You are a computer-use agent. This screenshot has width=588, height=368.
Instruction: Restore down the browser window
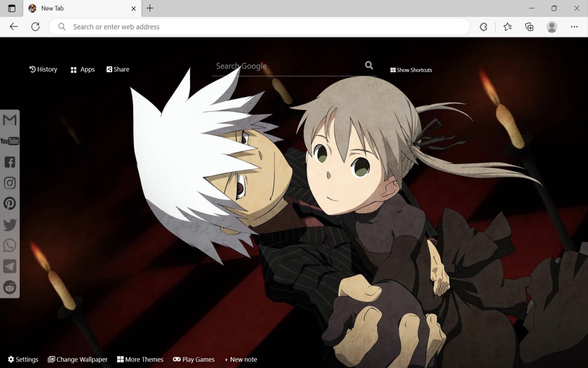pyautogui.click(x=554, y=8)
